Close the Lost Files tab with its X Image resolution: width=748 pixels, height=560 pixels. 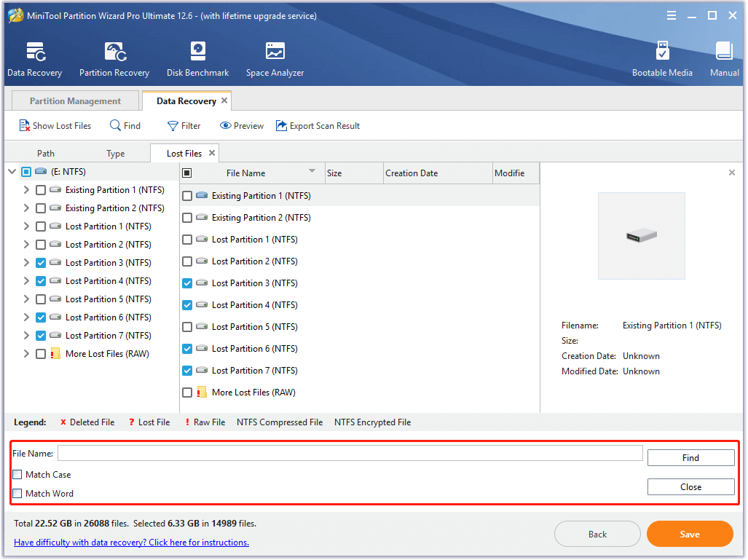click(x=212, y=153)
